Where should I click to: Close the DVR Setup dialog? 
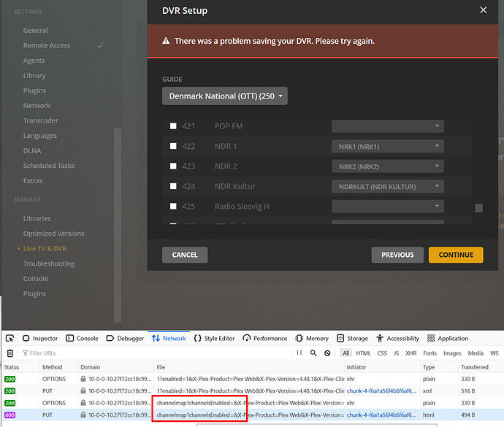coord(483,10)
